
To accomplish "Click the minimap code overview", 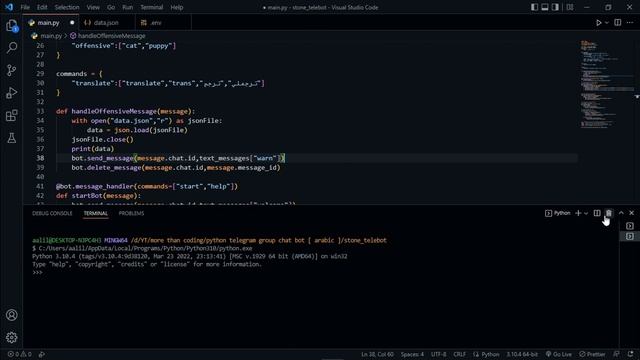I will pyautogui.click(x=607, y=84).
